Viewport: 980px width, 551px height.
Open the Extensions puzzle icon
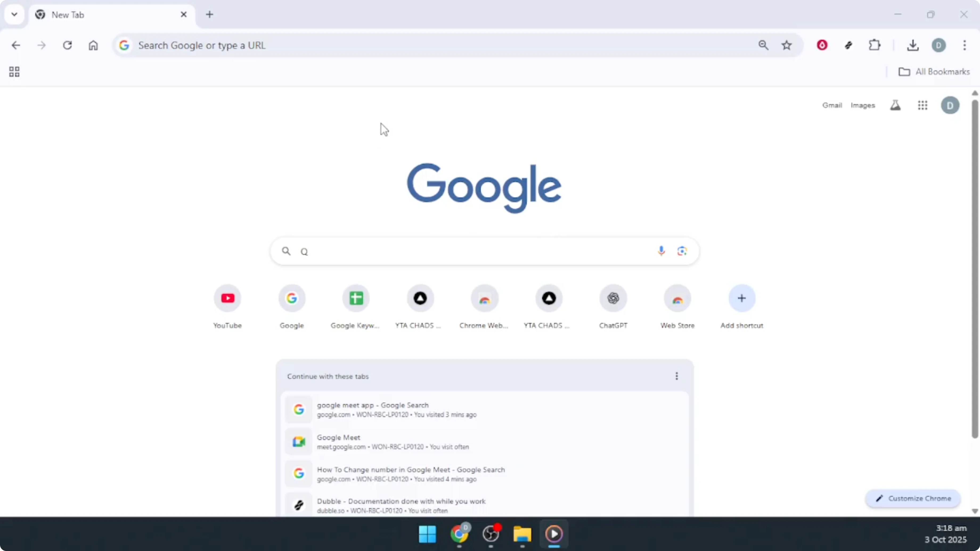point(875,45)
